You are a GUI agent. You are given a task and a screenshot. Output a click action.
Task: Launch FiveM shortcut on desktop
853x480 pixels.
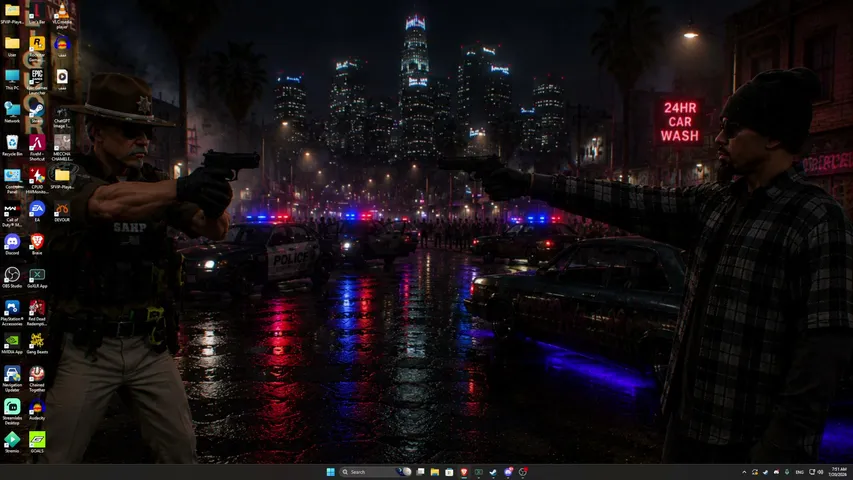(x=37, y=147)
